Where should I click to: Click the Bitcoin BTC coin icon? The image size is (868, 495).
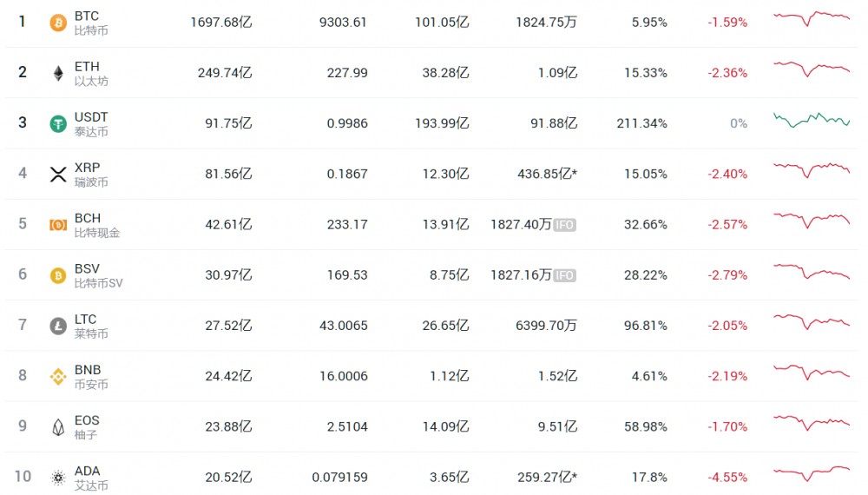[58, 23]
